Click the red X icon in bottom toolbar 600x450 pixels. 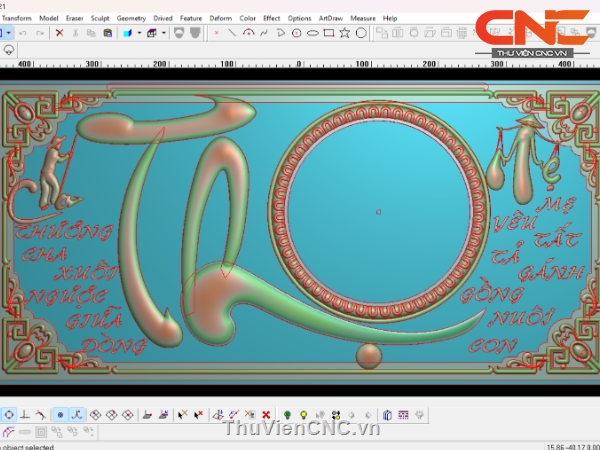pyautogui.click(x=266, y=414)
